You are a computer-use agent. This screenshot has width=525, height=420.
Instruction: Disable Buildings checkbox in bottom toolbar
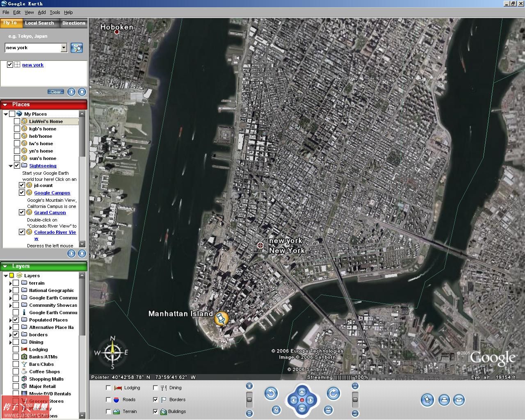155,411
